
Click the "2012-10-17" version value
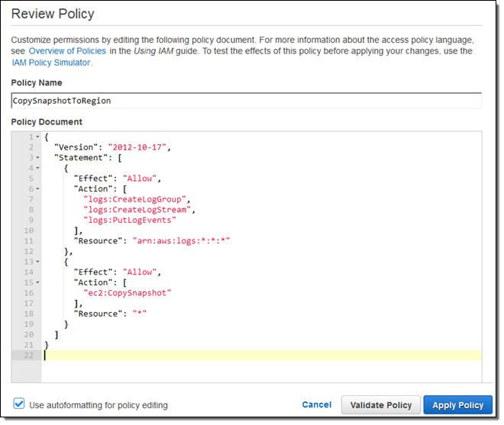(139, 146)
